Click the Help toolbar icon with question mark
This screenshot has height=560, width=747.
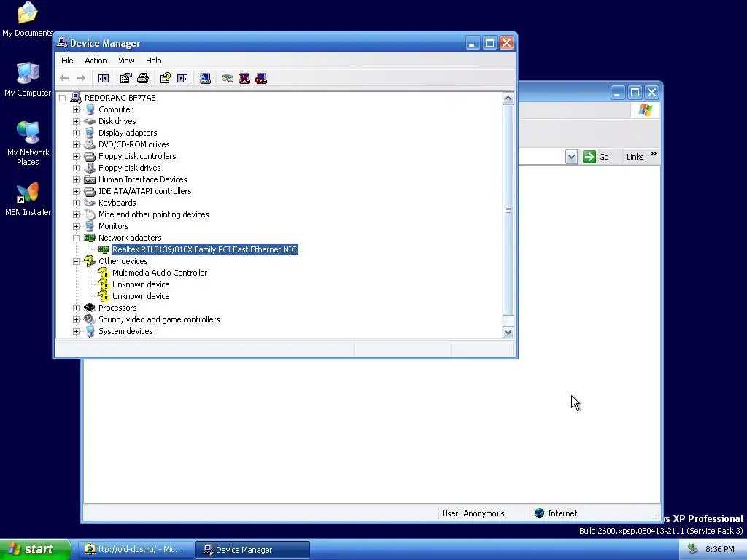166,78
